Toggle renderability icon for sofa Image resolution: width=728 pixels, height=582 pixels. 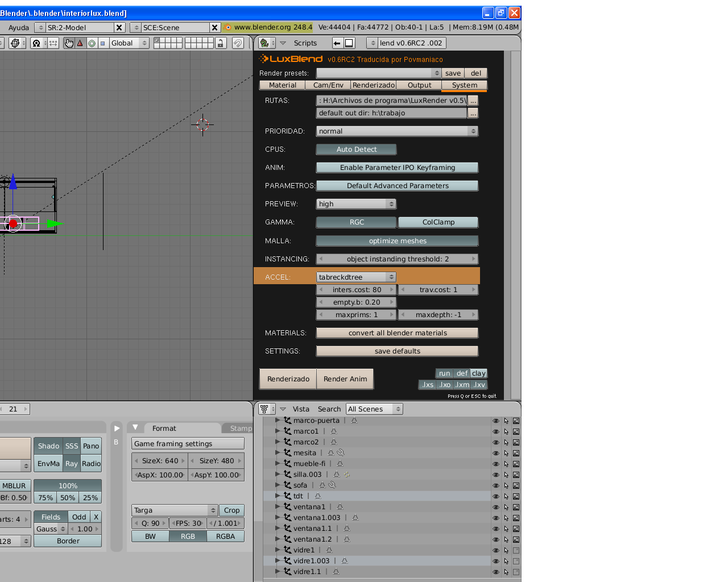(x=516, y=485)
